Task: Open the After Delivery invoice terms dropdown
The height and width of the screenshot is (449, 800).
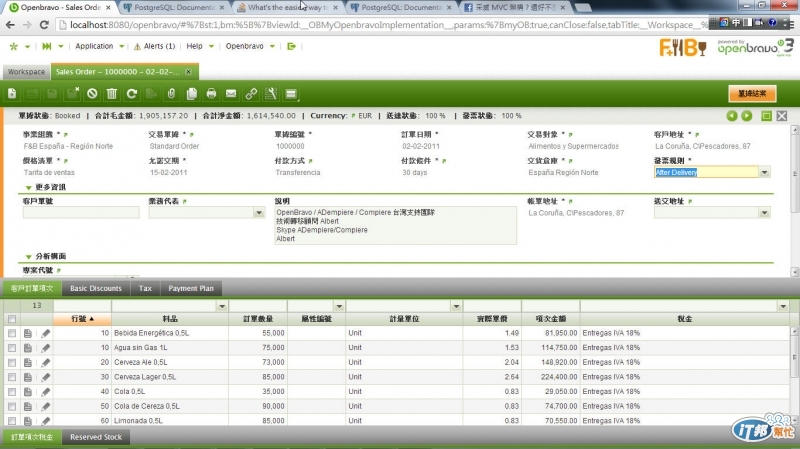Action: pos(764,172)
